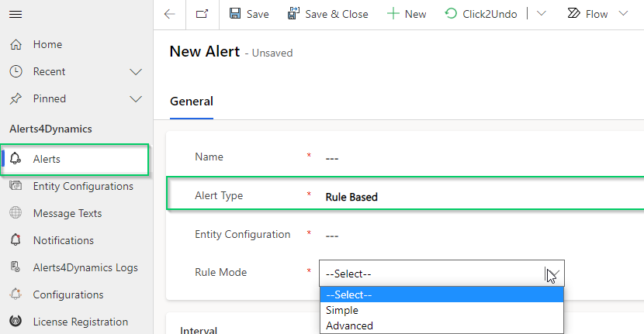Click the Pinned pushpin icon

click(16, 98)
